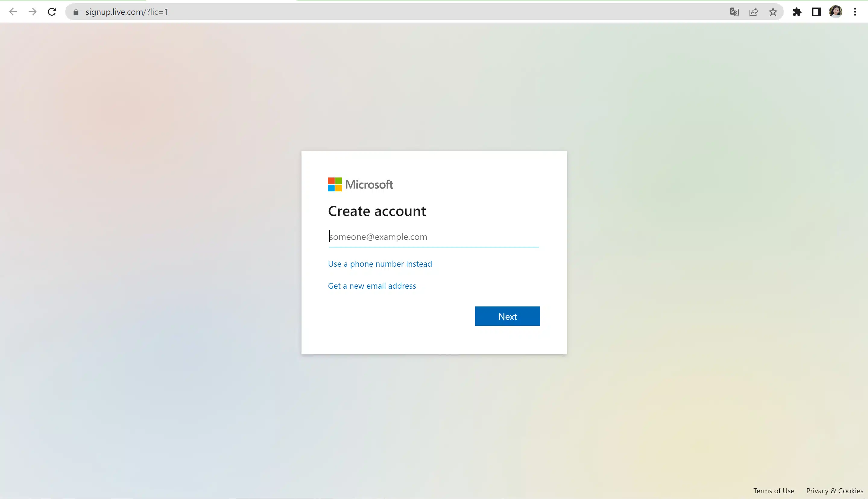Click the email address input field
The height and width of the screenshot is (499, 868).
coord(434,237)
